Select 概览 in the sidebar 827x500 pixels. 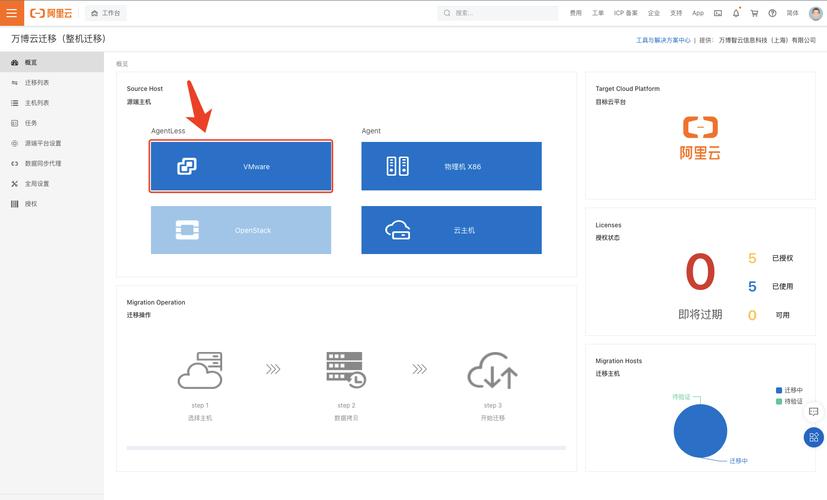point(52,62)
